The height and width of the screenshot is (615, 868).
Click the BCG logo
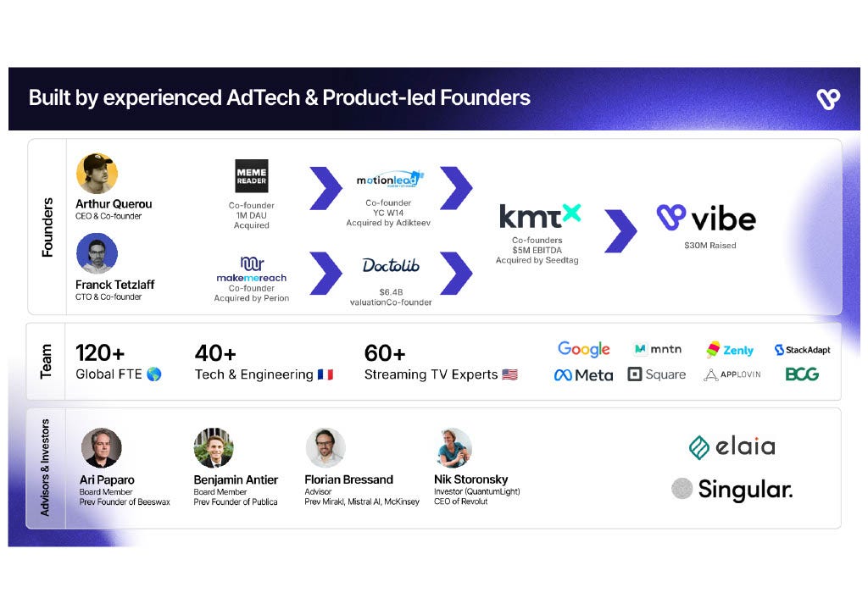[802, 374]
